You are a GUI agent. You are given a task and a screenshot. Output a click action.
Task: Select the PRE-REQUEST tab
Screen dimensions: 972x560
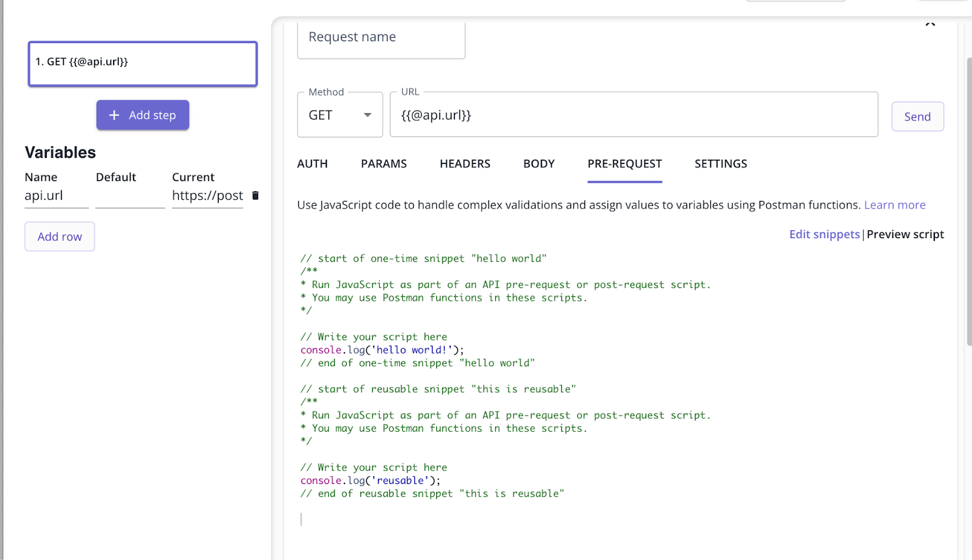tap(624, 164)
